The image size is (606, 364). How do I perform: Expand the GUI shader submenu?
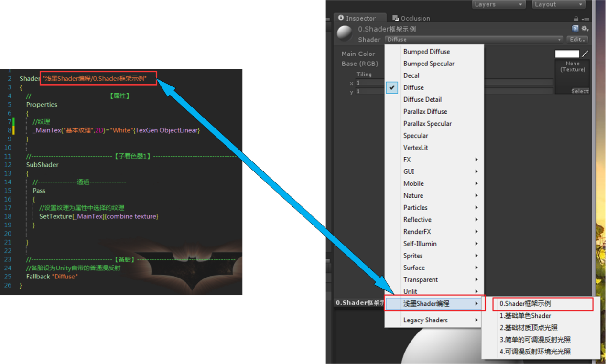[x=434, y=171]
